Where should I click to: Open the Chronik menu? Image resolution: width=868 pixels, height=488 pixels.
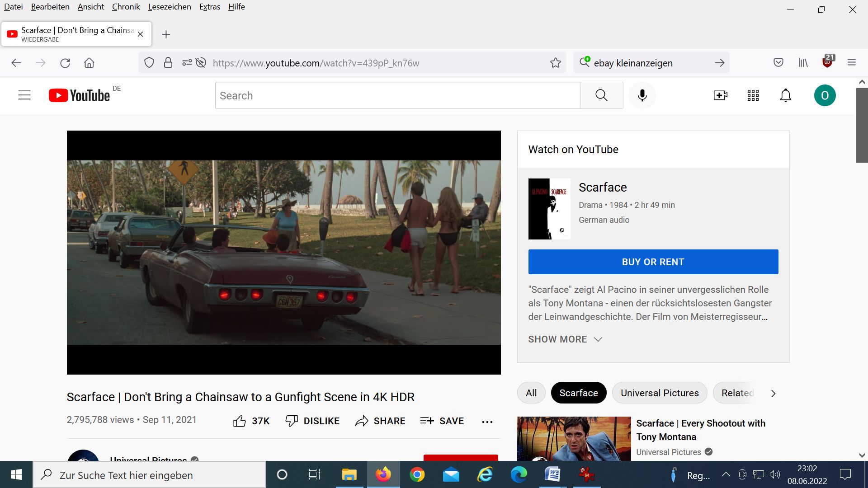(x=126, y=7)
